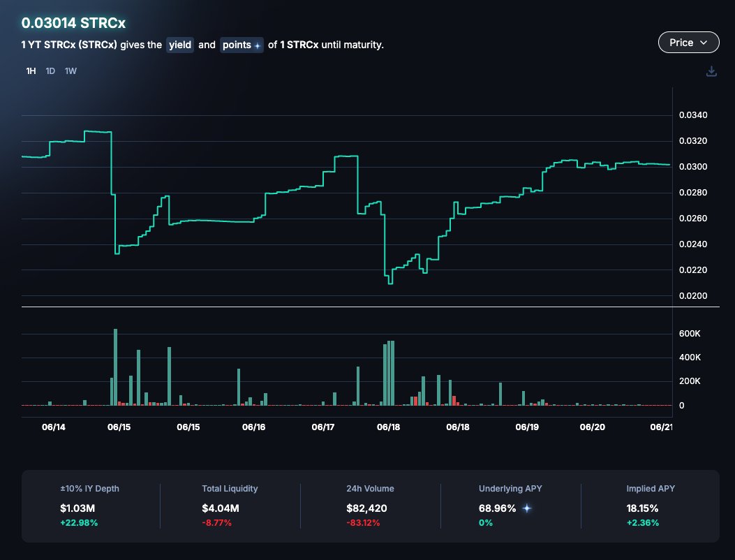Click the 06/14 date axis label

54,427
